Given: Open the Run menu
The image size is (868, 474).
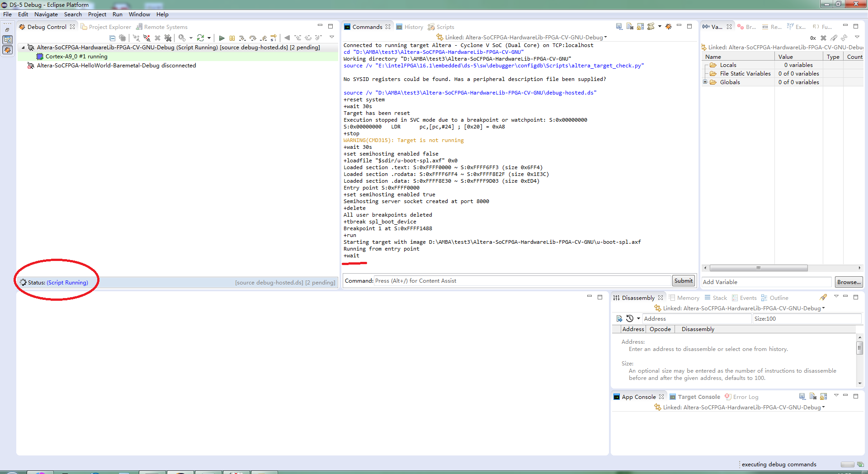Looking at the screenshot, I should pos(118,14).
